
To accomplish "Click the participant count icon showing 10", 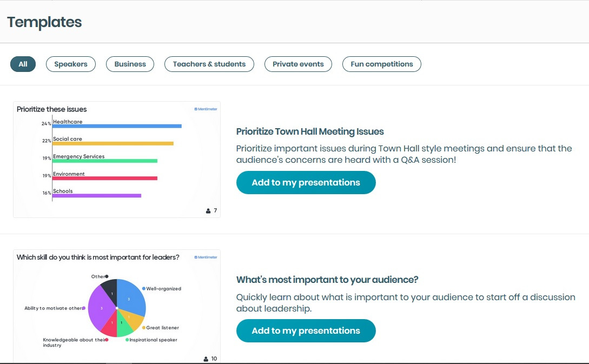I will point(206,359).
